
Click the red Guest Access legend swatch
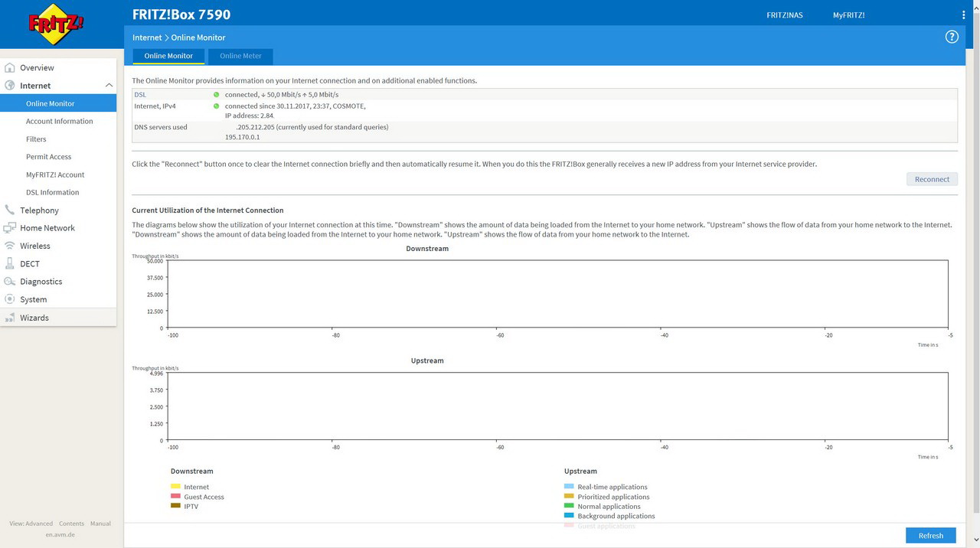coord(175,496)
